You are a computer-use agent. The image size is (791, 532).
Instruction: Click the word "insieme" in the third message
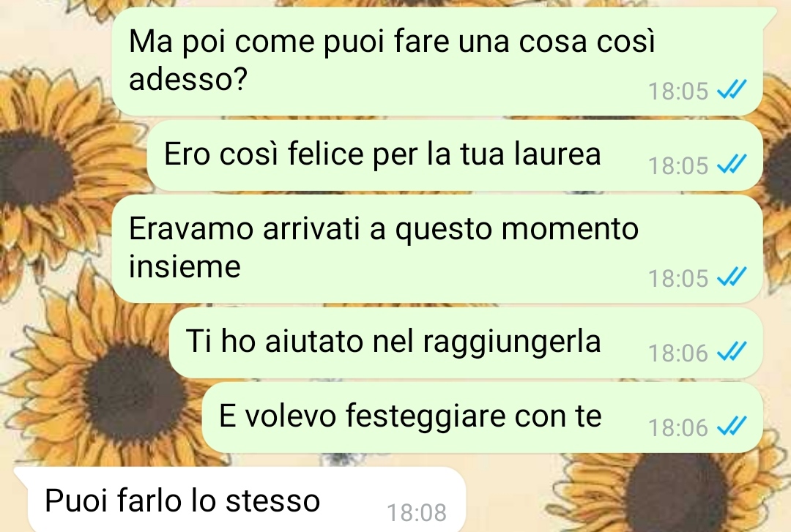(x=185, y=266)
